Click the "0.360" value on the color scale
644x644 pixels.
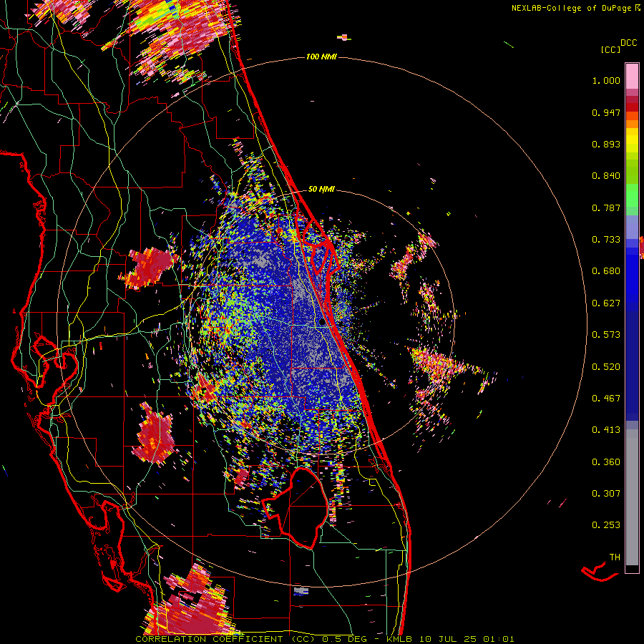pos(606,462)
